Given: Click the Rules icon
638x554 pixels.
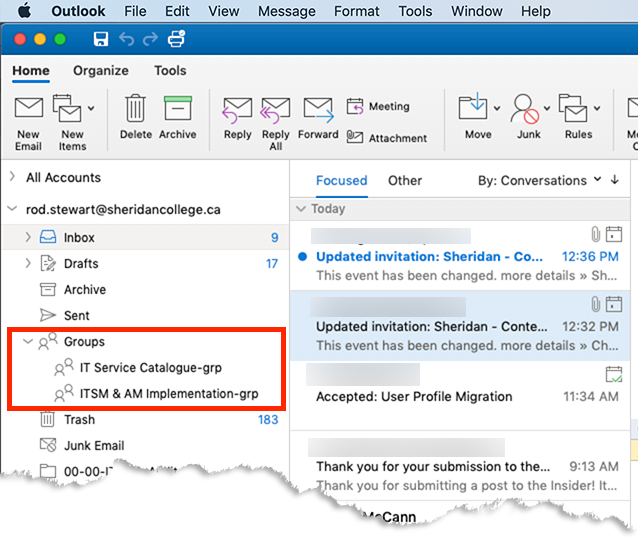Looking at the screenshot, I should pos(573,108).
